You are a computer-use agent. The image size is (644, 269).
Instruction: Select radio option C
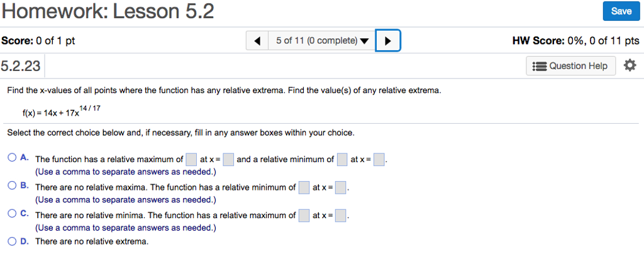coord(12,214)
